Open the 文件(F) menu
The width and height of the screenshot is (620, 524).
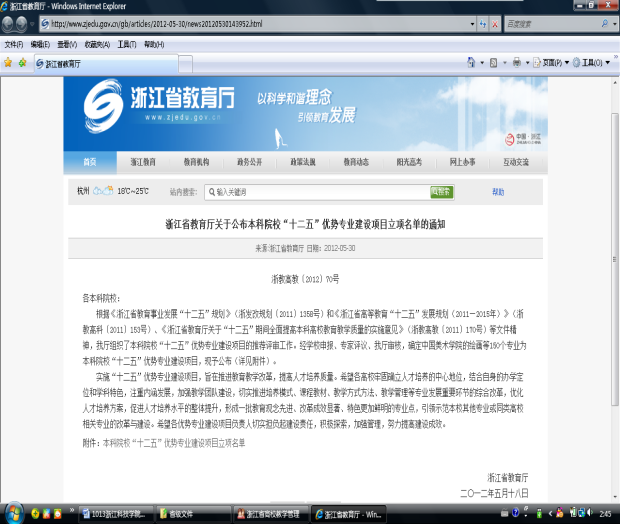pos(14,44)
